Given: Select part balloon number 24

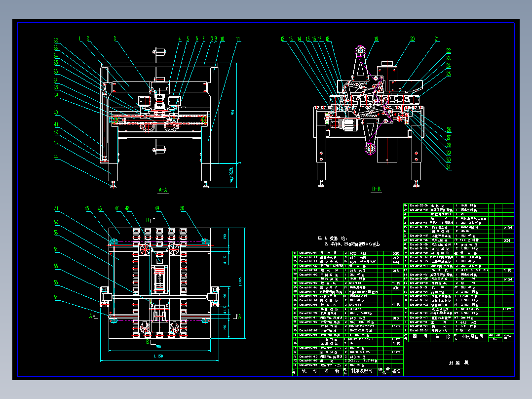Looking at the screenshot, I should pyautogui.click(x=449, y=66).
